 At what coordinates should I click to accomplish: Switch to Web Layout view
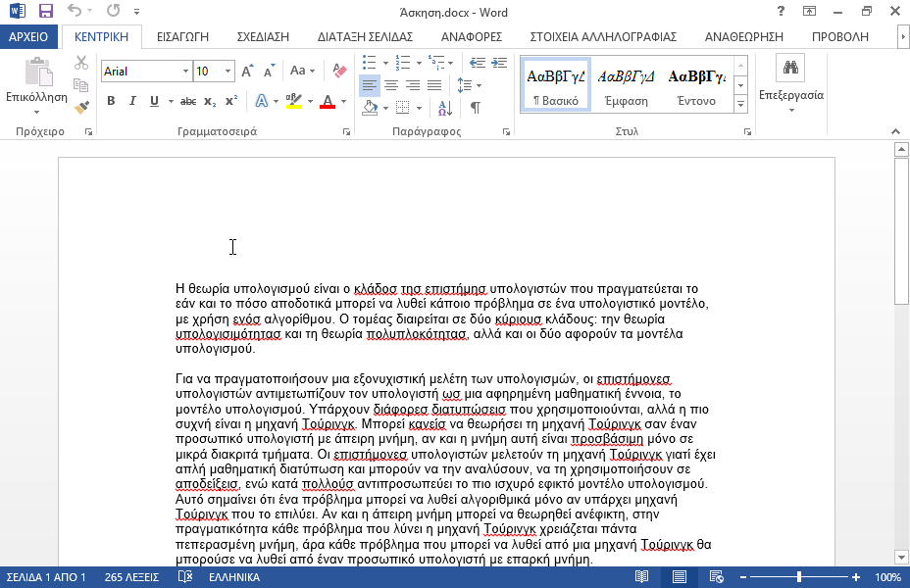(x=716, y=577)
